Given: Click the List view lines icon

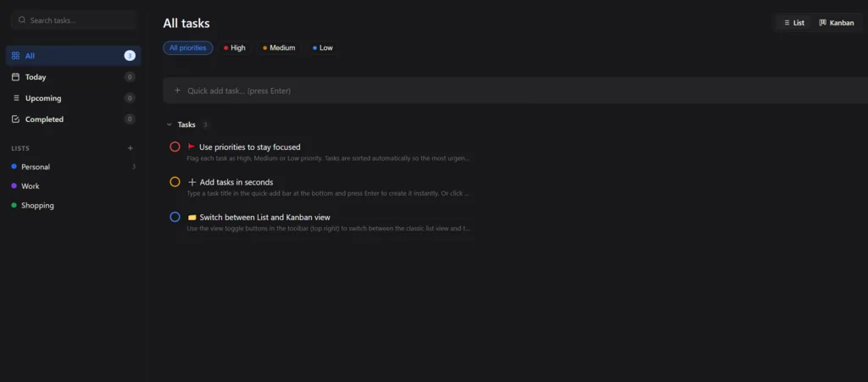Looking at the screenshot, I should tap(787, 23).
